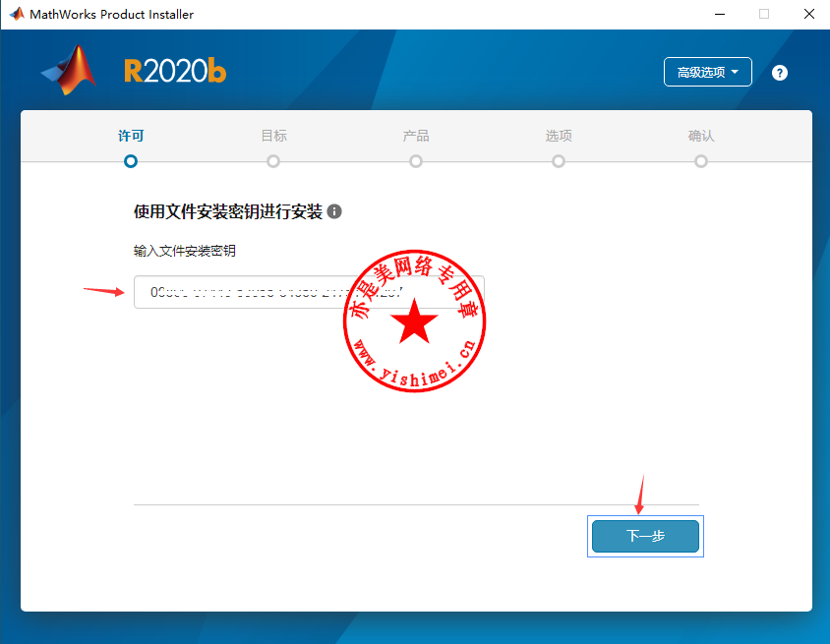Click the info icon beside the installation heading
830x644 pixels.
tap(334, 211)
